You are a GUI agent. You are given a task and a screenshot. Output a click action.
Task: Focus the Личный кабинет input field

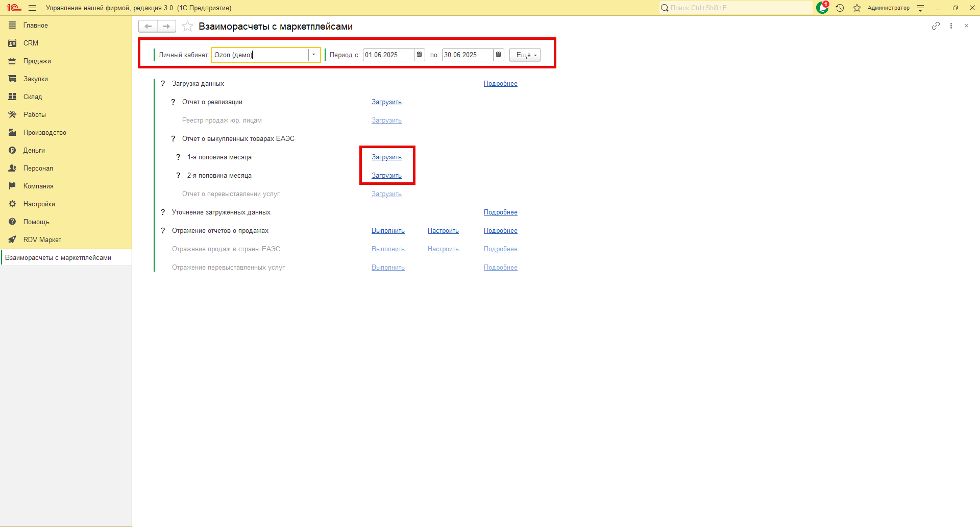pos(260,55)
